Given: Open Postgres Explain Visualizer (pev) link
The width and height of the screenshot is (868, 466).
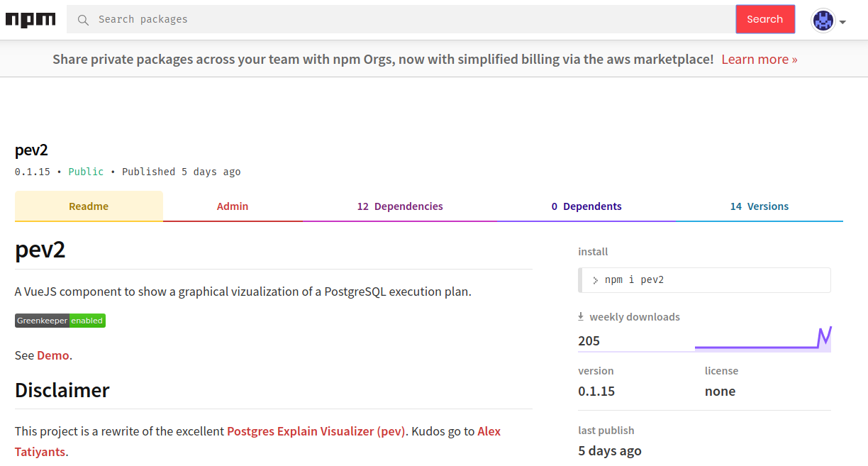Looking at the screenshot, I should click(x=316, y=431).
